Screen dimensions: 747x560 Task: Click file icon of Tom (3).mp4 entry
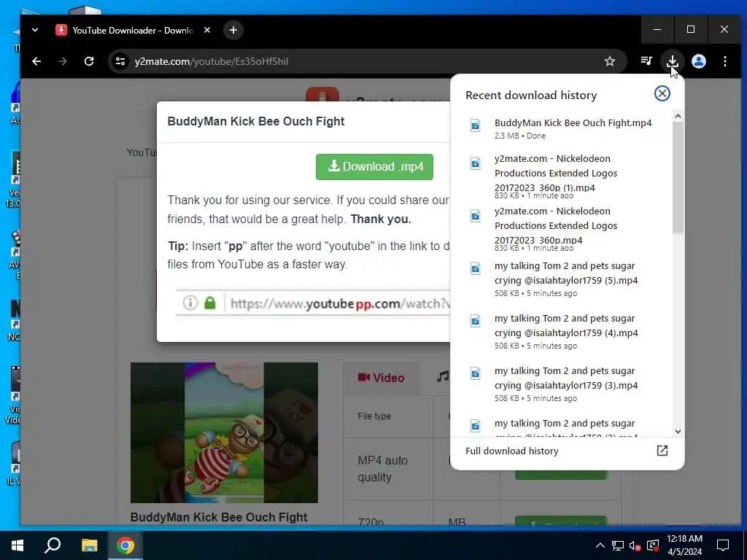[x=475, y=373]
